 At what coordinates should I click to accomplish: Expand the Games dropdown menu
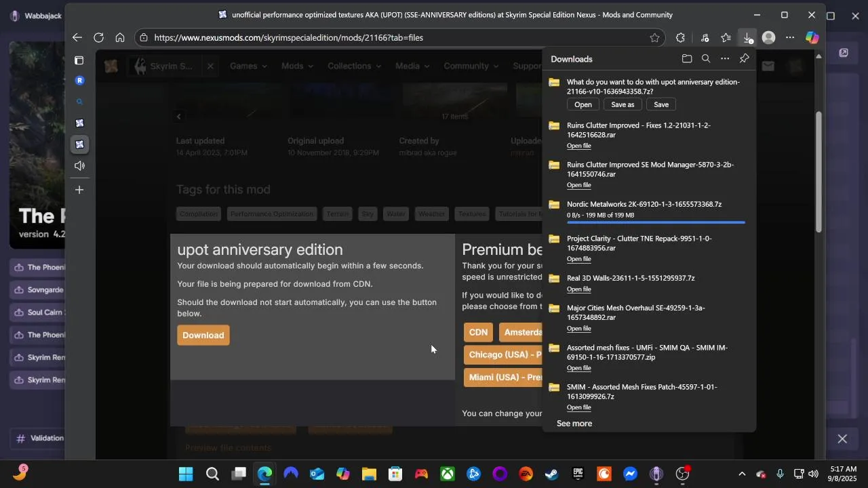248,66
